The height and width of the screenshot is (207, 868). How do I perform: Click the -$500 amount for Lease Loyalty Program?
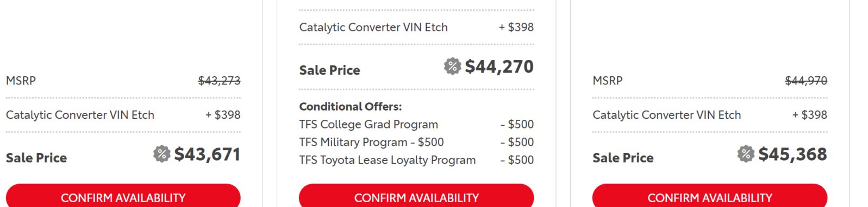point(517,160)
